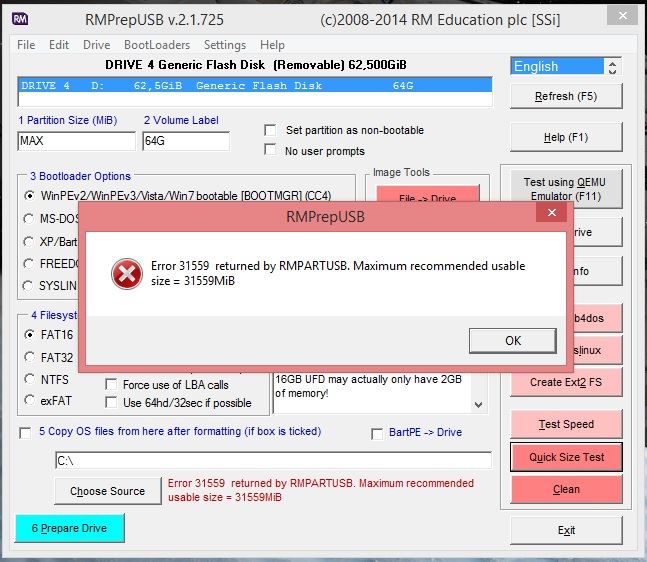Viewport: 647px width, 562px height.
Task: Run the Quick Size Test
Action: click(566, 457)
